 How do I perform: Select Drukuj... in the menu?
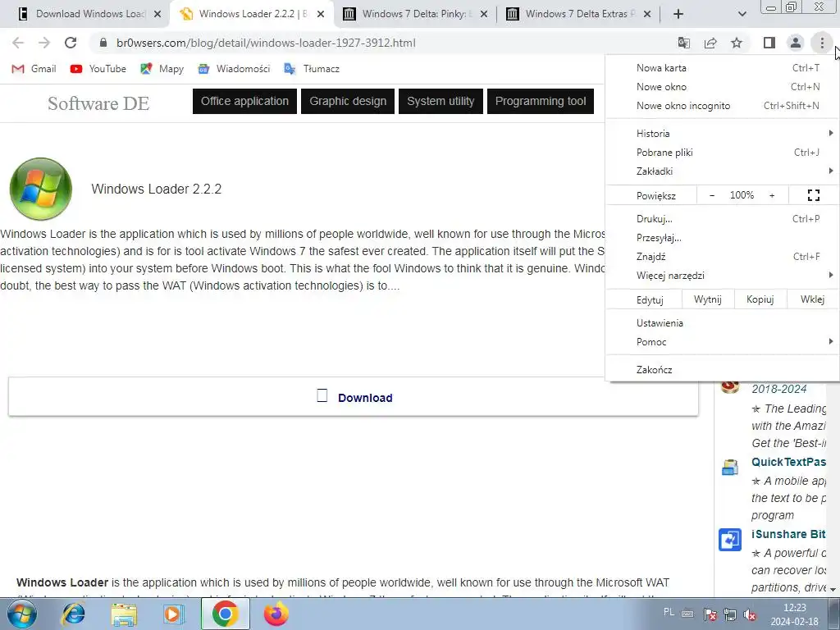(x=722, y=218)
